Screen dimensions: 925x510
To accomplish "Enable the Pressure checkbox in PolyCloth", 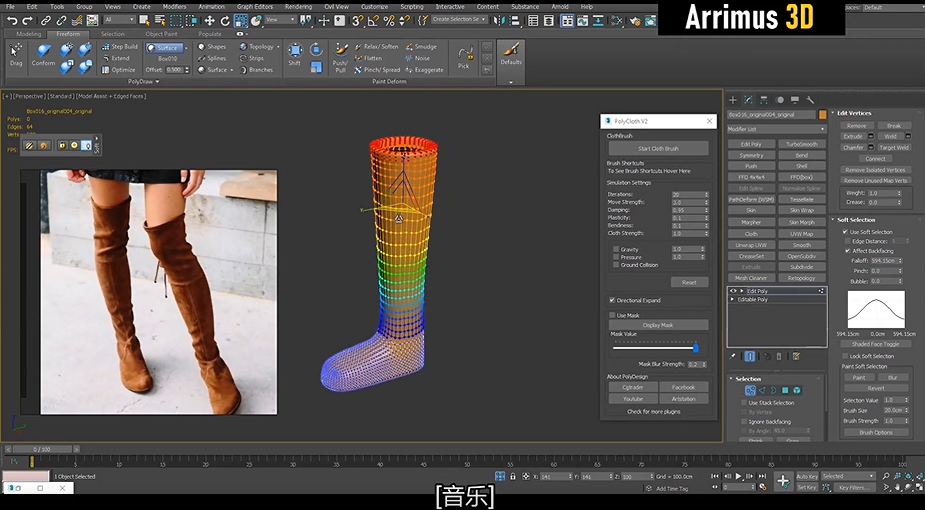I will click(x=616, y=257).
